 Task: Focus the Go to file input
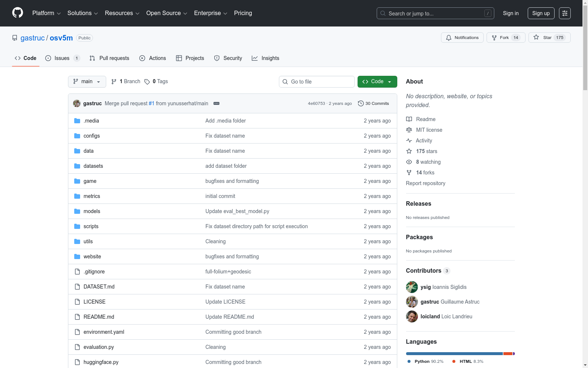[317, 82]
